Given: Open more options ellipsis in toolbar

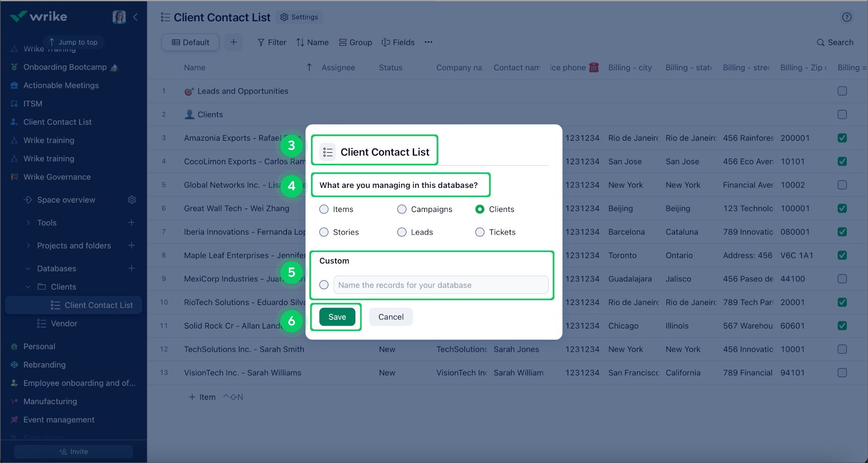Looking at the screenshot, I should coord(428,42).
